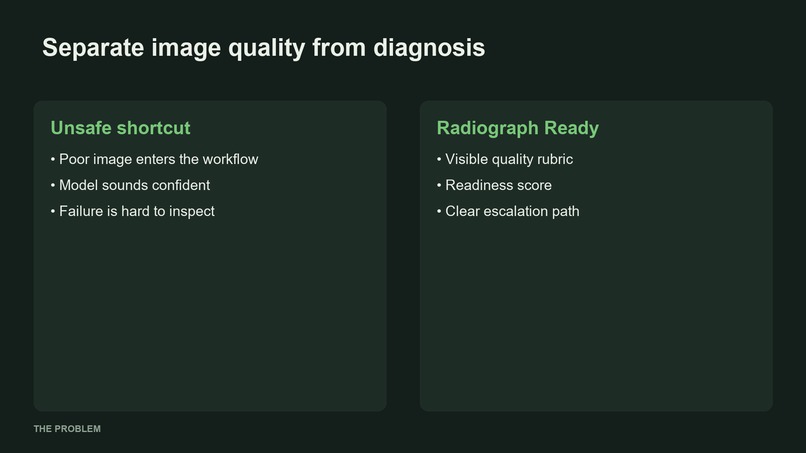The image size is (806, 453).
Task: Select bullet 'Readiness score'
Action: point(494,185)
